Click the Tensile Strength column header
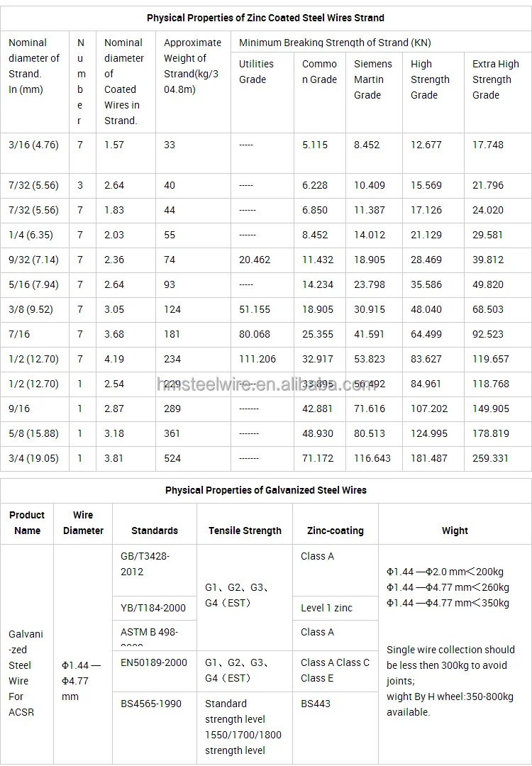 click(x=245, y=531)
